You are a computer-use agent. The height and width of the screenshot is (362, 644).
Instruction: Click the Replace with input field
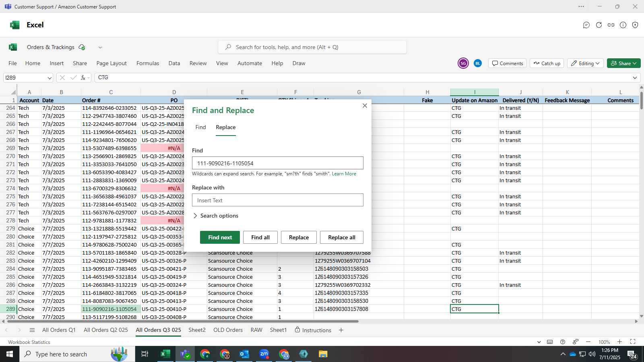tap(278, 200)
